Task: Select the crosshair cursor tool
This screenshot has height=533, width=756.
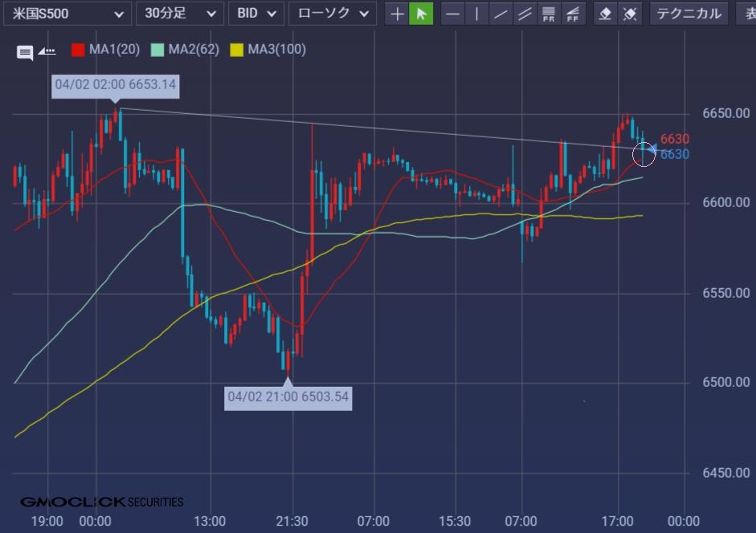Action: pos(397,14)
